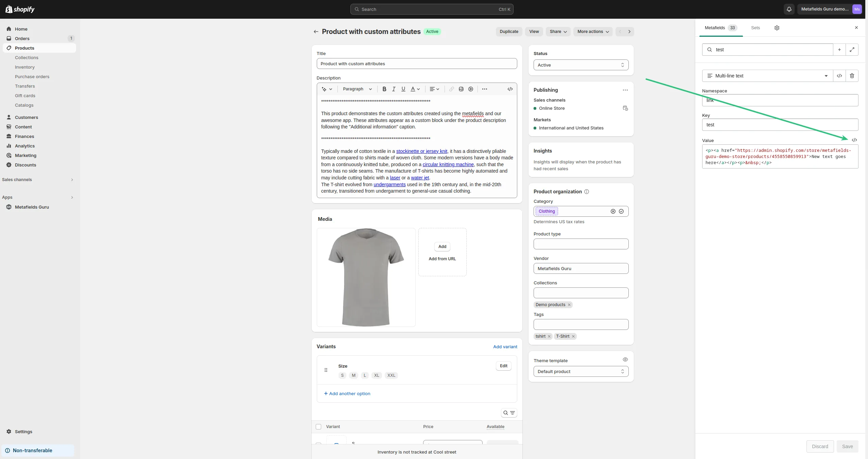Click Add another option link
The width and height of the screenshot is (868, 459).
point(347,393)
